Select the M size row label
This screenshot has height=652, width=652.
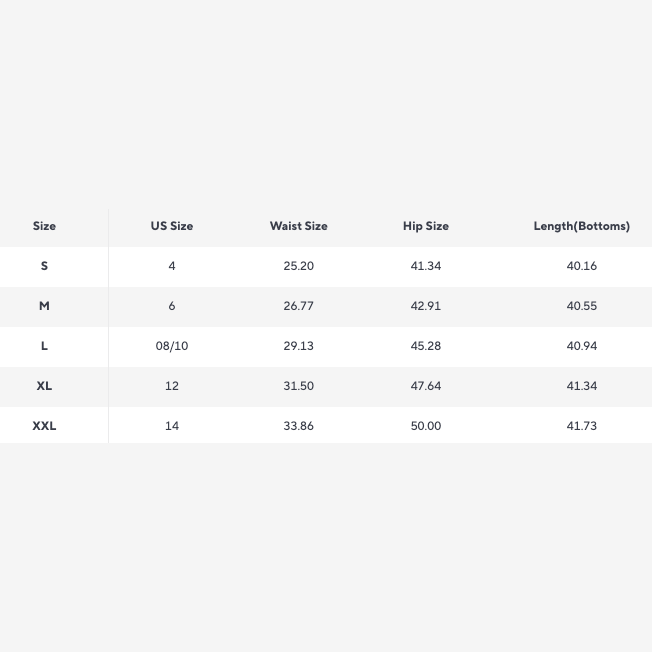pos(44,306)
